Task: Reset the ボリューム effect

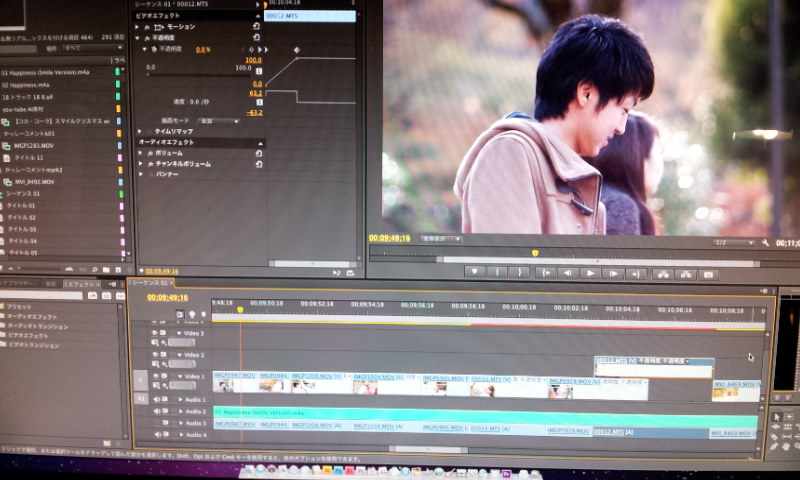Action: (x=259, y=153)
